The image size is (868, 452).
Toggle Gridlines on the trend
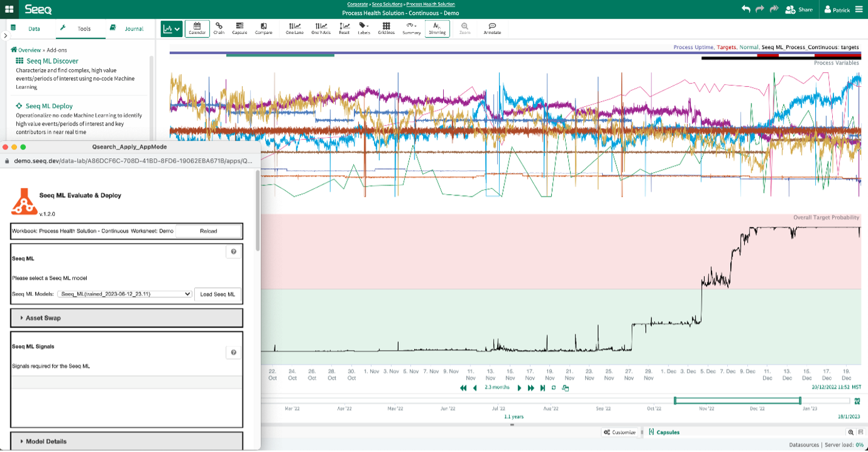tap(386, 29)
